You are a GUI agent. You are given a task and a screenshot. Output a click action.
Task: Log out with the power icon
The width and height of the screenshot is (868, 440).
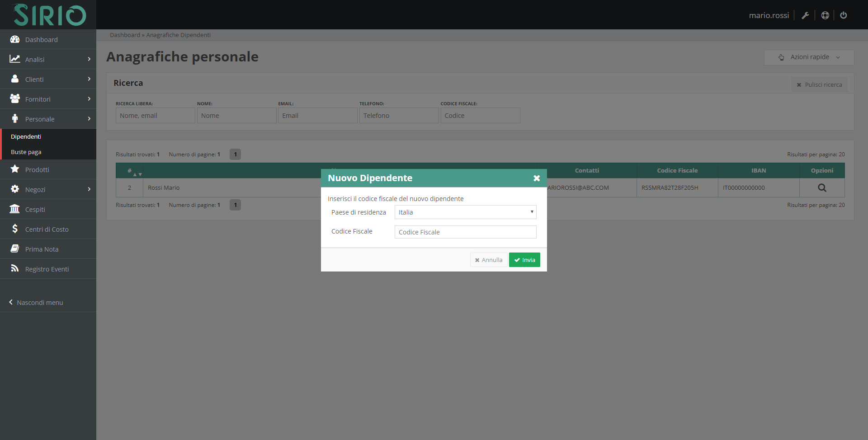point(844,15)
